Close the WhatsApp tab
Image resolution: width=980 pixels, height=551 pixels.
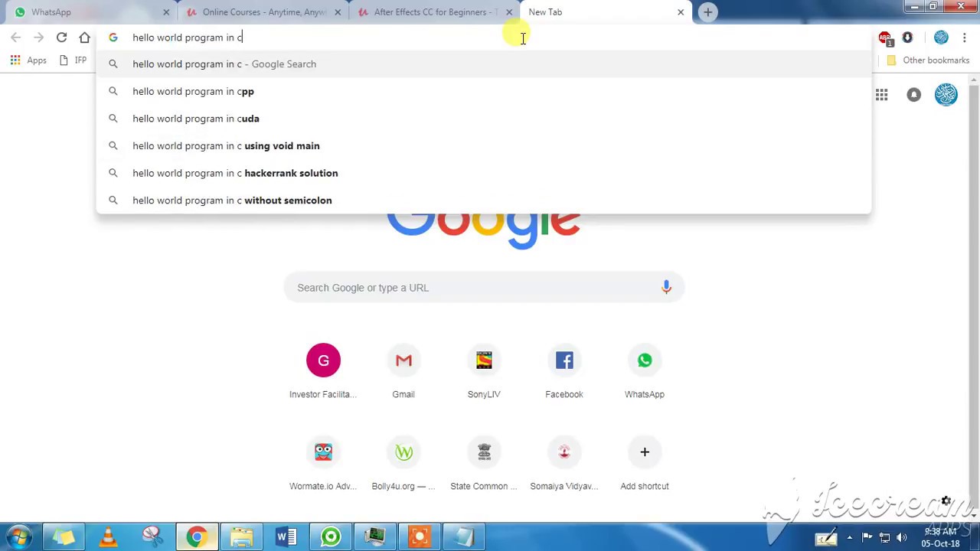point(166,12)
